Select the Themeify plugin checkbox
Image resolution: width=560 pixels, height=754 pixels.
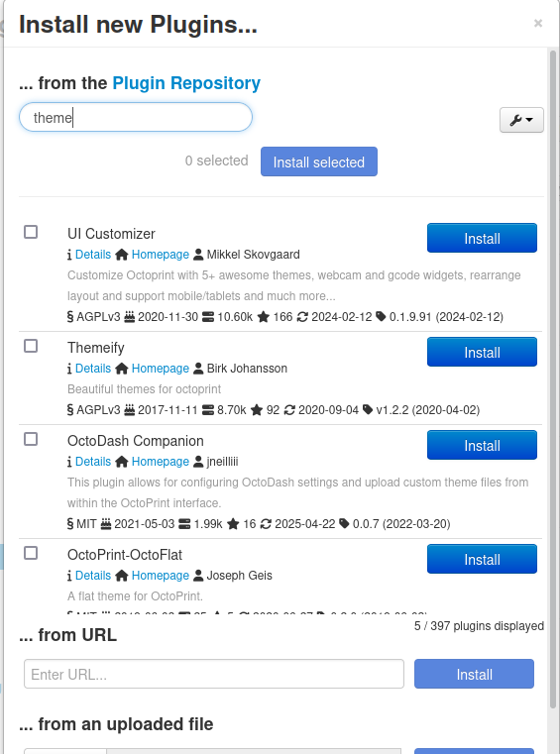31,346
